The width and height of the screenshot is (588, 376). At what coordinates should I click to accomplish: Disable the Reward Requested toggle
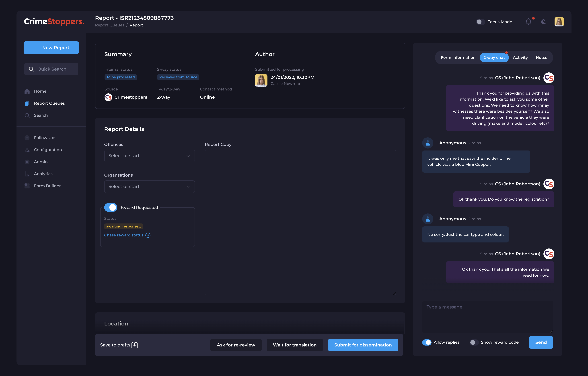[111, 207]
